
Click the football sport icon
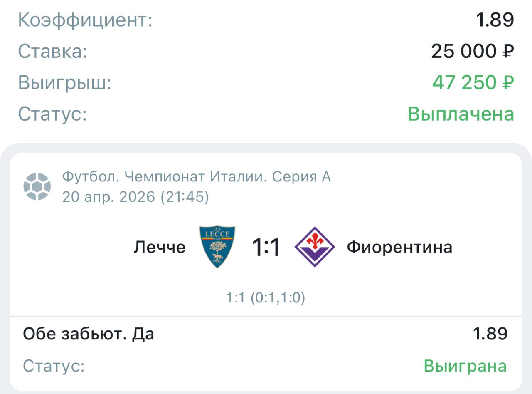(x=37, y=186)
